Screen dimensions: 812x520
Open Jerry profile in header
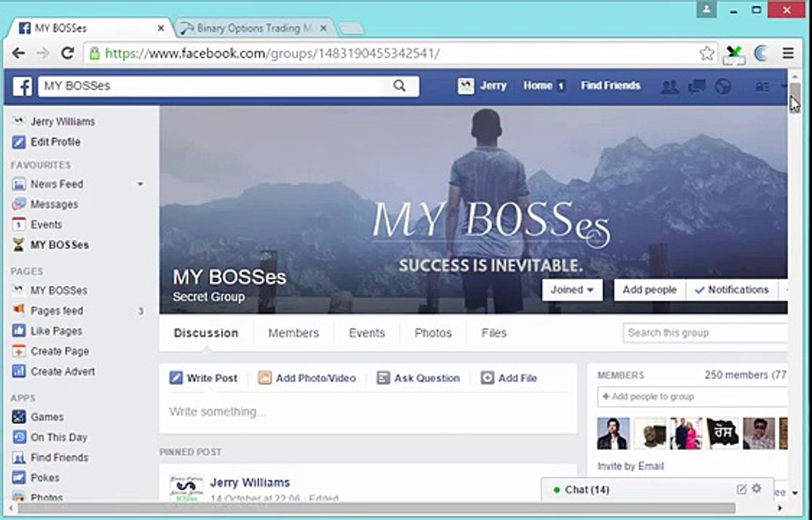pyautogui.click(x=482, y=86)
